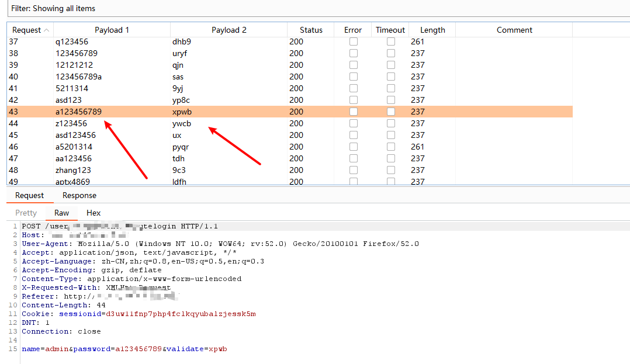This screenshot has width=630, height=364.
Task: Check the Timeout checkbox for request 43
Action: click(x=390, y=112)
